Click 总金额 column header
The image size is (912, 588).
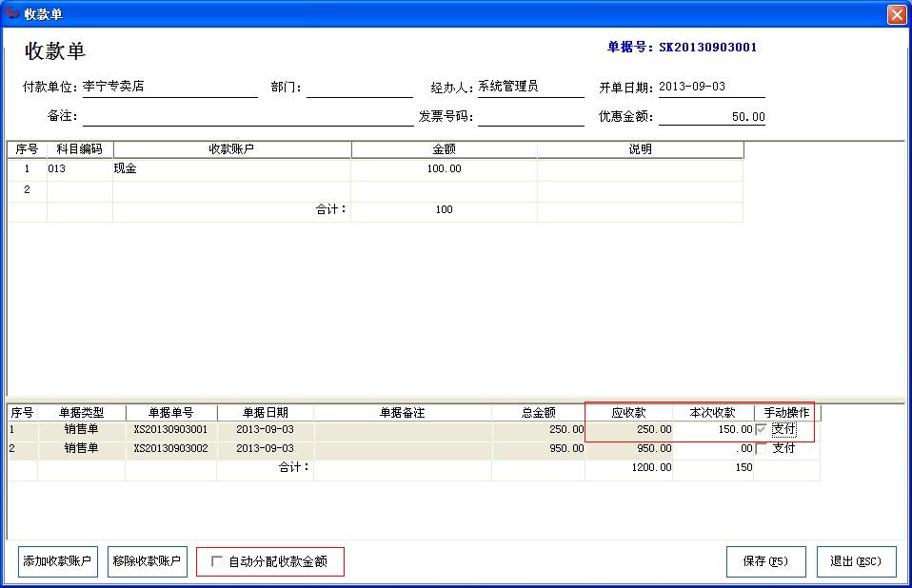[x=539, y=413]
